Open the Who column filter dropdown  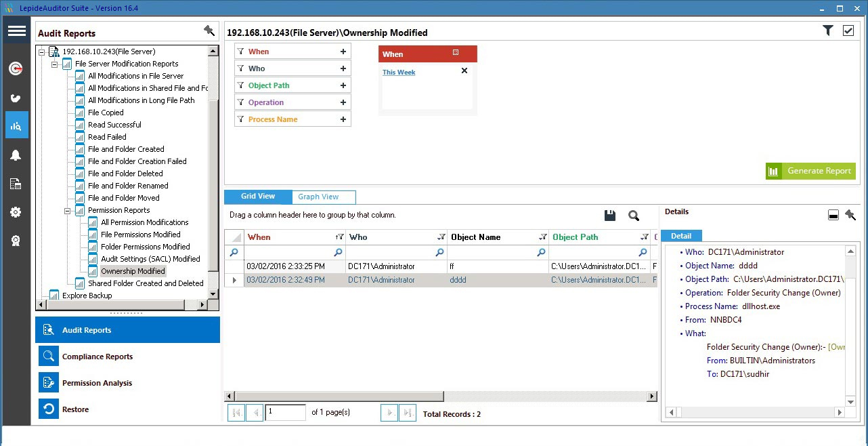point(441,237)
